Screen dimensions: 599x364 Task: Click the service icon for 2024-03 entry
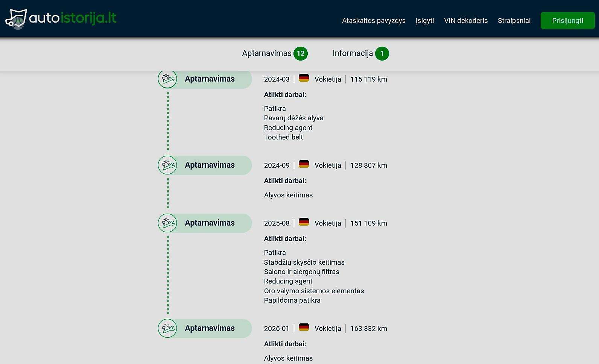click(x=167, y=79)
